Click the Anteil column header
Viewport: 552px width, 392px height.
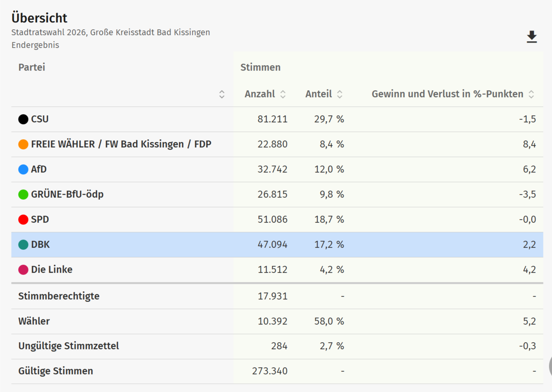tap(318, 94)
